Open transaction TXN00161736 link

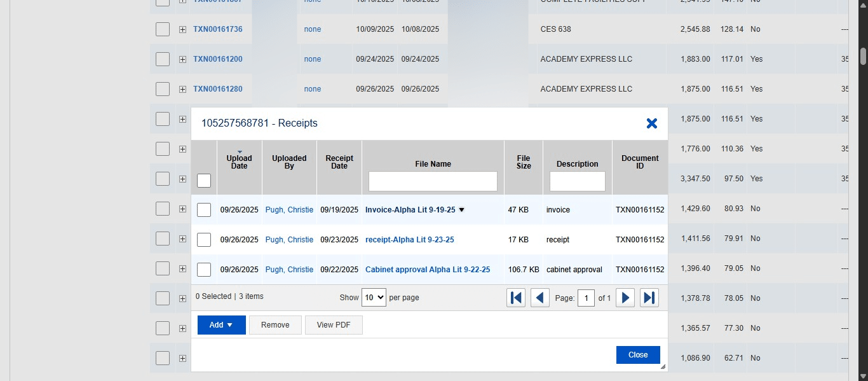pyautogui.click(x=218, y=29)
